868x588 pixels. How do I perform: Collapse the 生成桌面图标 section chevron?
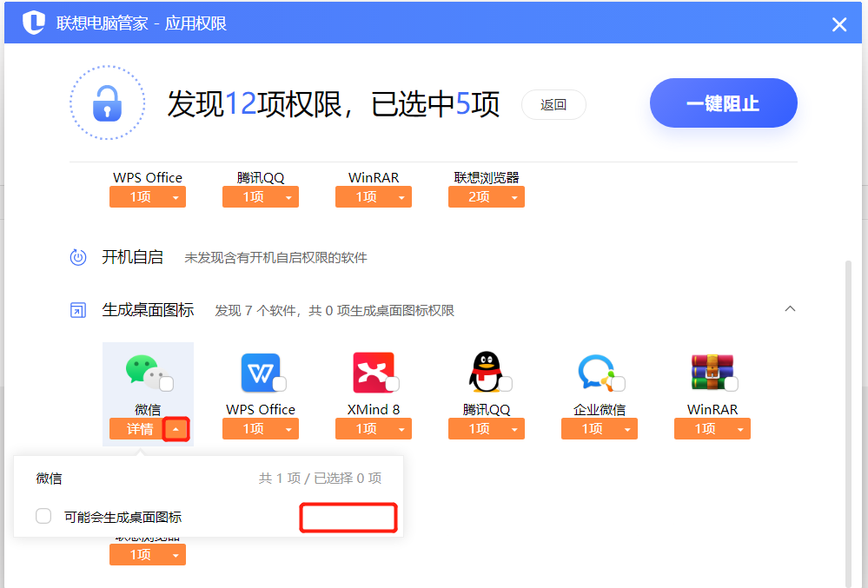pos(790,308)
